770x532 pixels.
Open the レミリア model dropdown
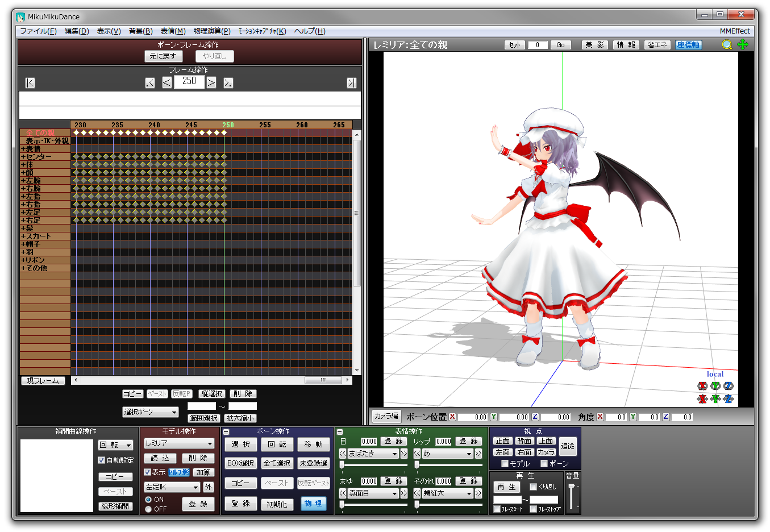[x=179, y=443]
